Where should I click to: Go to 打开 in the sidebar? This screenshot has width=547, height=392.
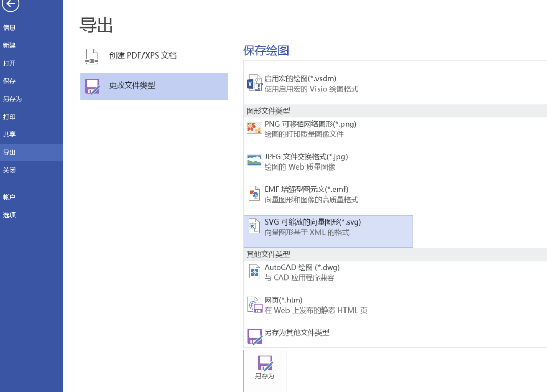pos(9,63)
